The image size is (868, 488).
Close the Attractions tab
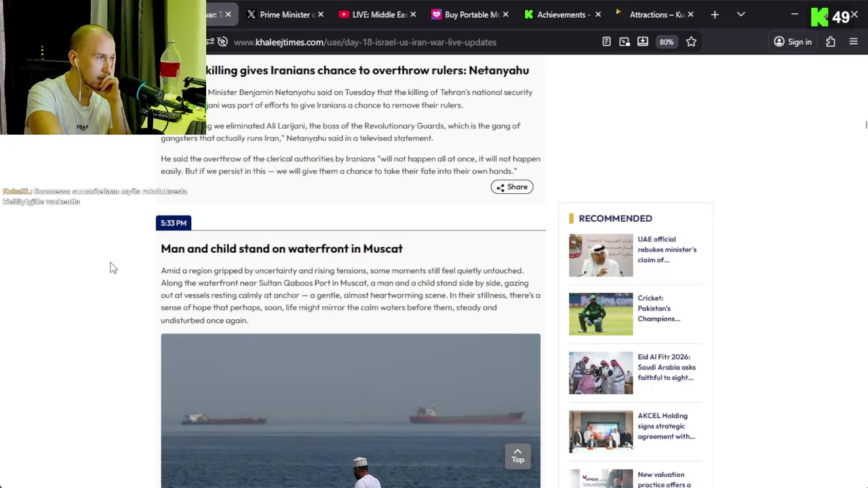pos(690,14)
